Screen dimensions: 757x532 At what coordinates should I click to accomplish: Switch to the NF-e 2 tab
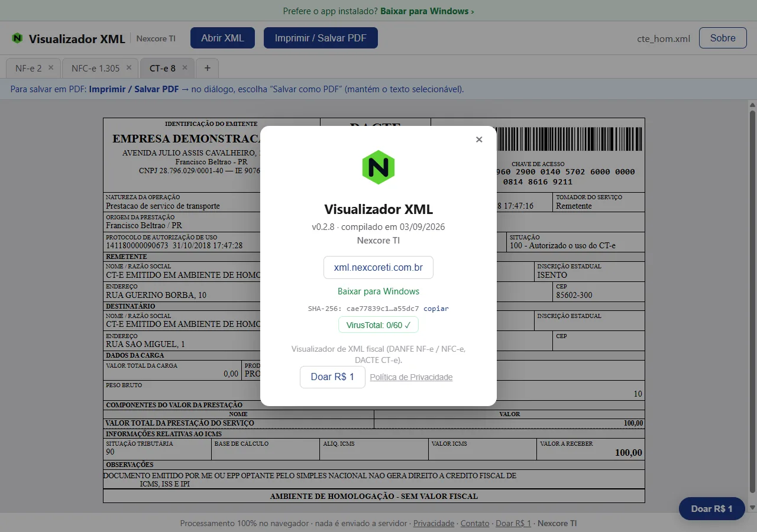click(28, 68)
